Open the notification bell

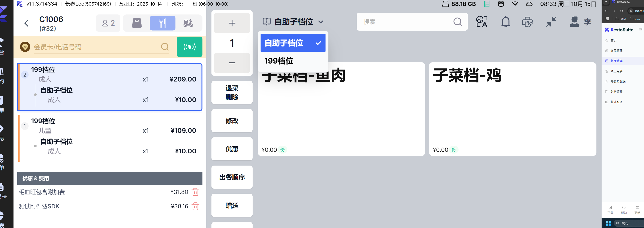(506, 22)
